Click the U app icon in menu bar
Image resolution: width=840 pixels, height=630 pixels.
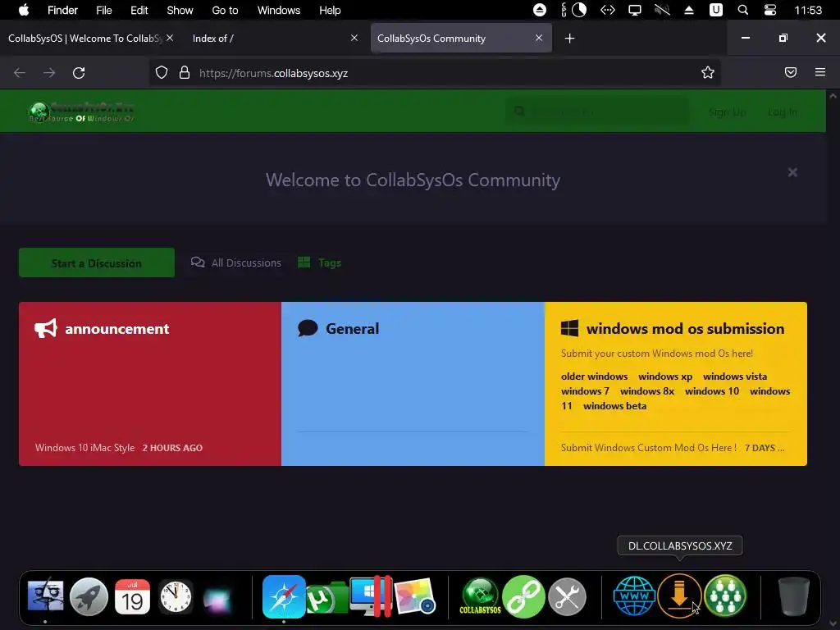coord(716,10)
